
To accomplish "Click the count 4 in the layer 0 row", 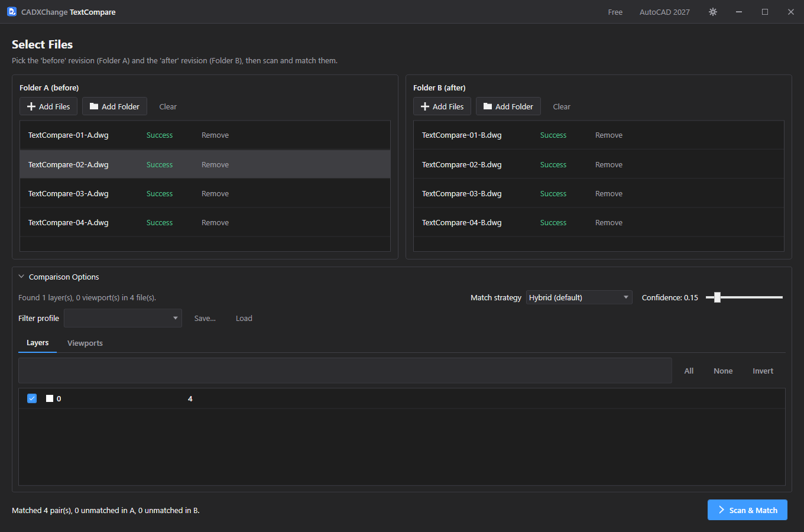I will coord(190,399).
